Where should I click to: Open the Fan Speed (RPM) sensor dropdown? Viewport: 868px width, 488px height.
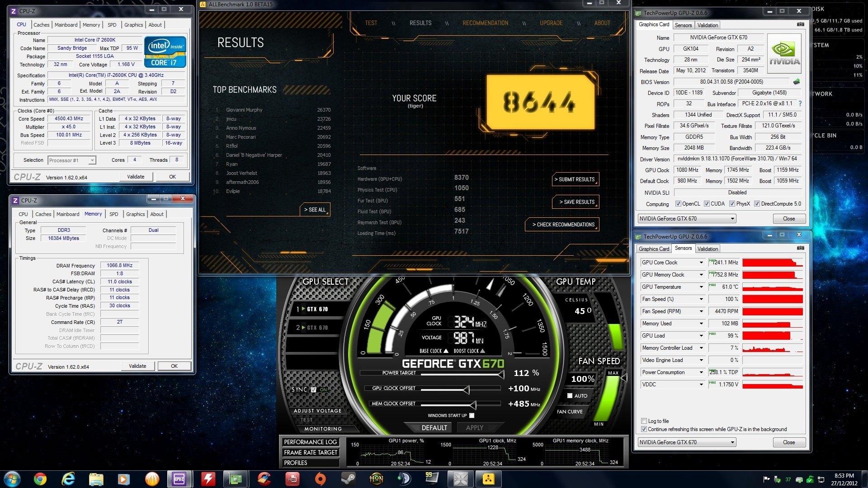[x=701, y=311]
